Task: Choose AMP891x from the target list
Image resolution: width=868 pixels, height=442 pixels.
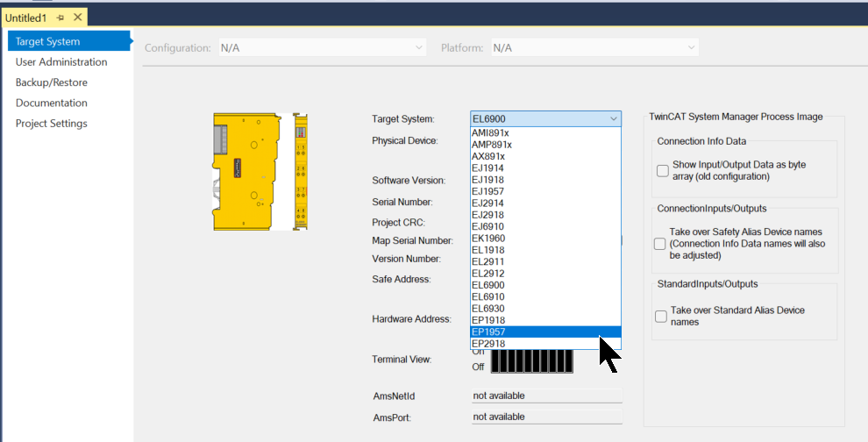Action: [x=545, y=145]
